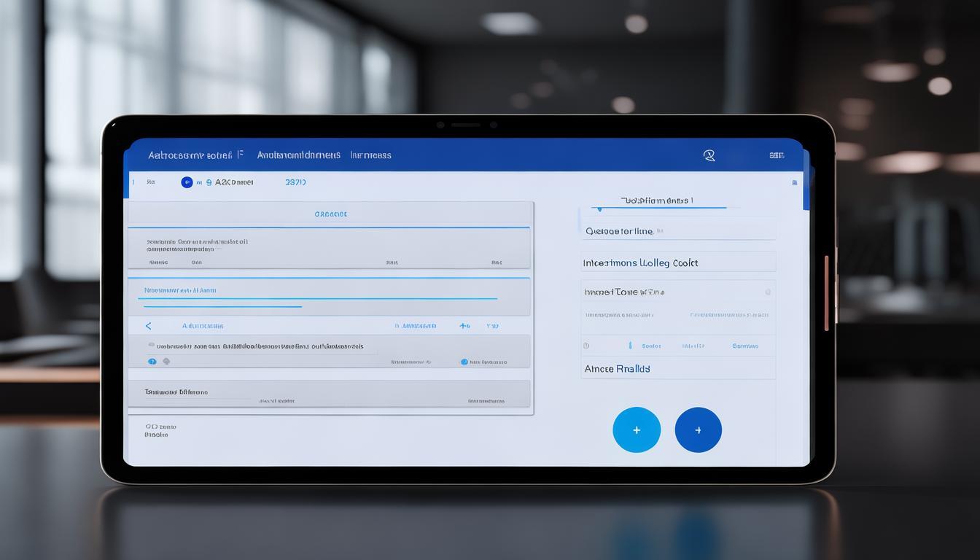Expand the 'Intoertmons Wolleg Coolct' field
980x560 pixels.
(677, 262)
